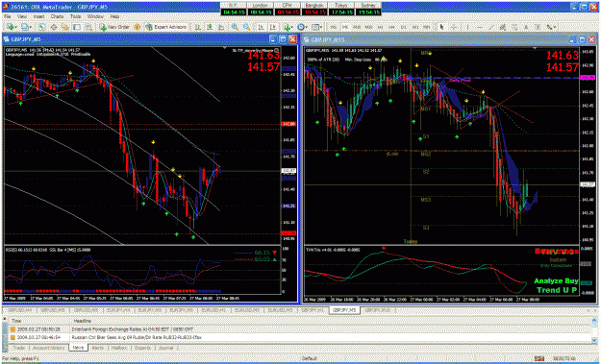
Task: Sort news by Time column header
Action: [x=16, y=321]
